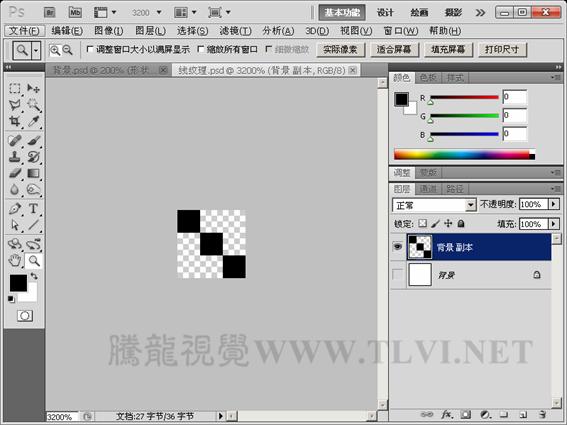
Task: Toggle lock all
Action: 461,224
